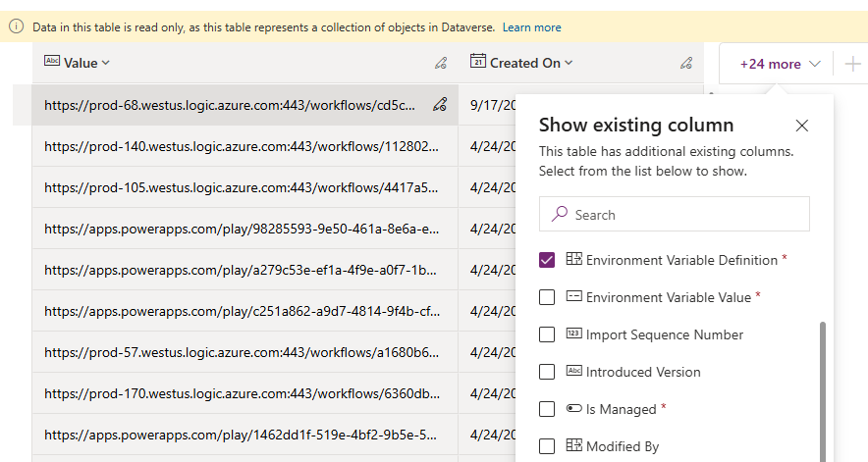Image resolution: width=868 pixels, height=462 pixels.
Task: Open the Learn more link
Action: pos(531,27)
